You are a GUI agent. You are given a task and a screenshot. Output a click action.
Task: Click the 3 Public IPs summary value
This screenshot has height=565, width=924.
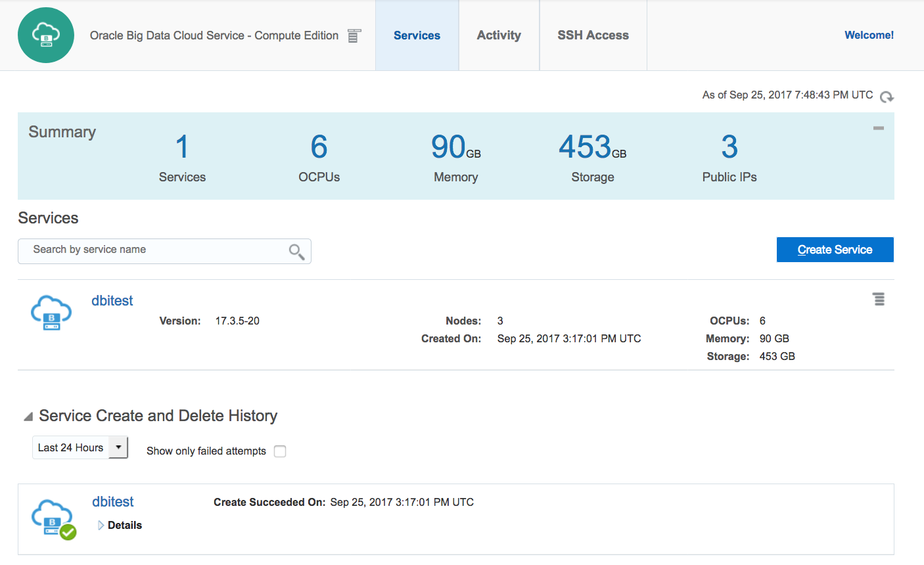pyautogui.click(x=729, y=147)
